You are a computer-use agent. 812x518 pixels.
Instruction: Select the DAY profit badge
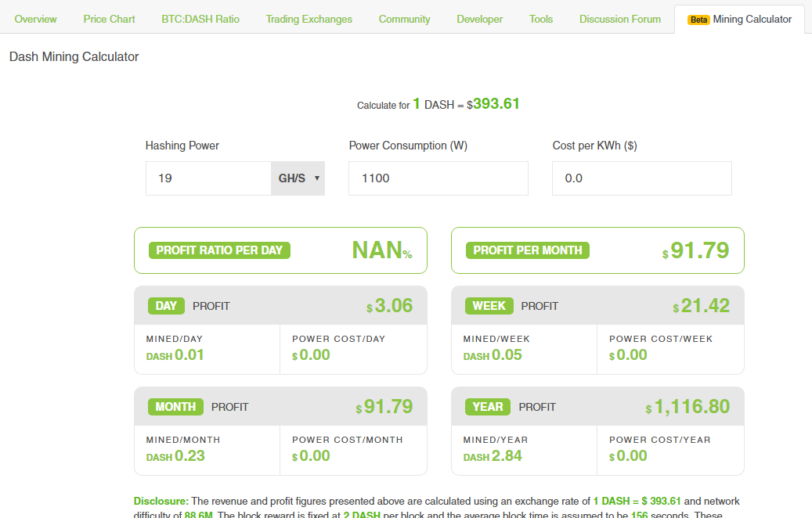(166, 306)
